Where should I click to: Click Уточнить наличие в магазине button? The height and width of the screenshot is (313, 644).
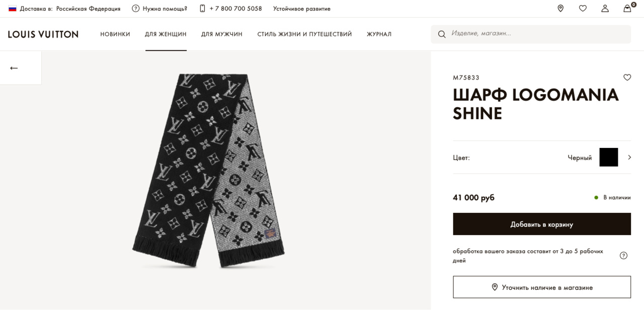click(542, 287)
